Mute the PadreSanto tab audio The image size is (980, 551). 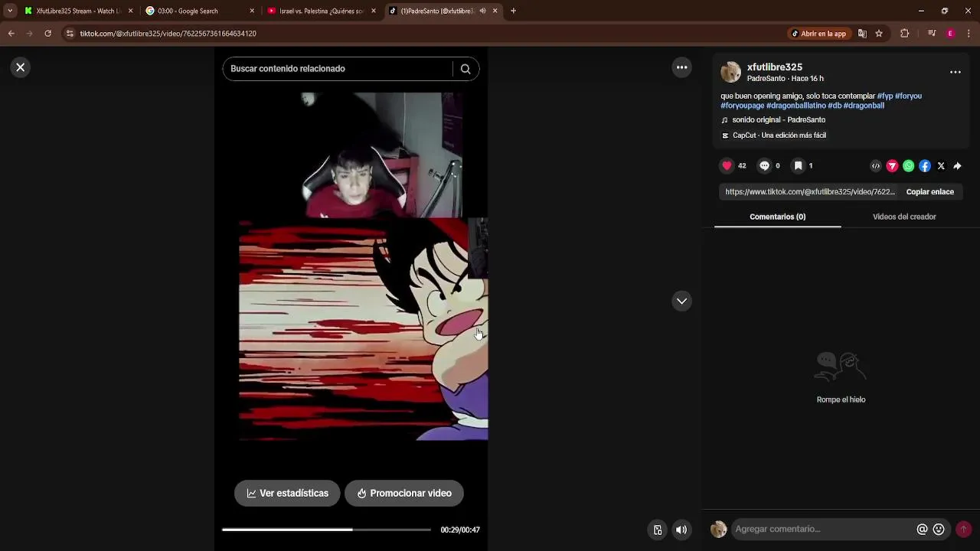click(482, 11)
